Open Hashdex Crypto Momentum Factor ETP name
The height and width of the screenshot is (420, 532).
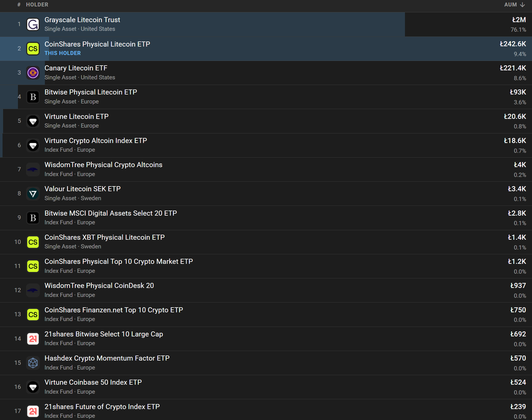coord(107,358)
